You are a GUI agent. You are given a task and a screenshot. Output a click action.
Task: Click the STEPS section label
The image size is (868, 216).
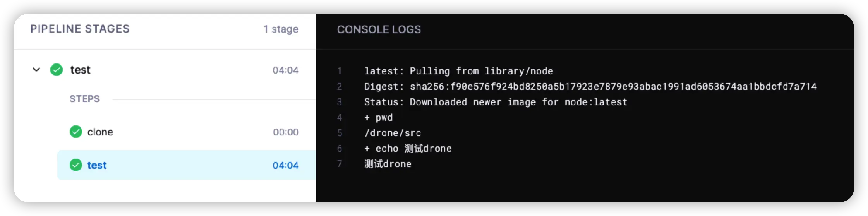(85, 99)
